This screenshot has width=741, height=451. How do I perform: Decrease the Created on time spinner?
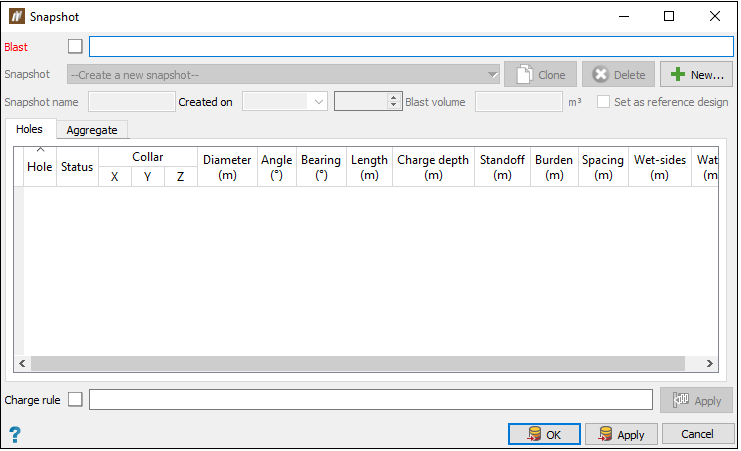click(x=393, y=105)
